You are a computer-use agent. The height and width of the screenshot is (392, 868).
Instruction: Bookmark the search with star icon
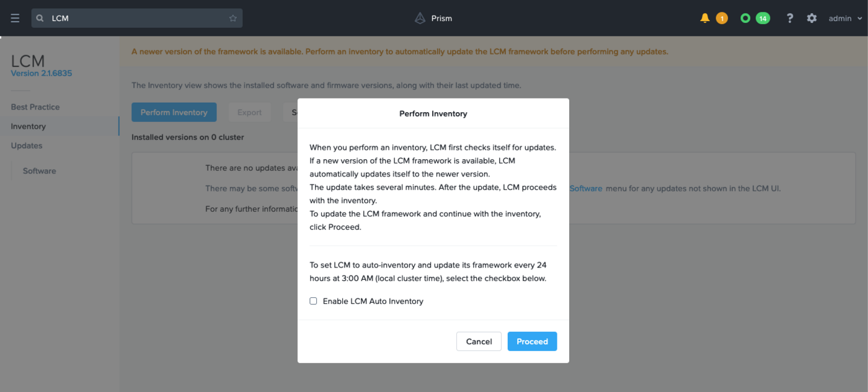coord(233,19)
